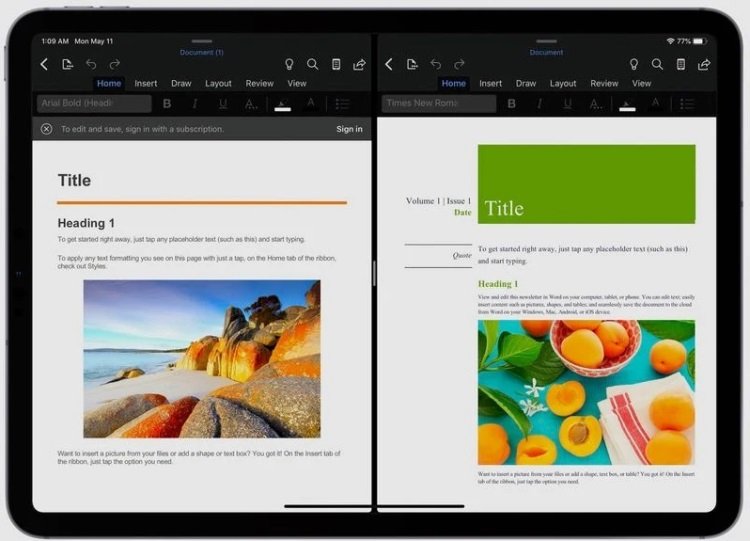Expand the list options in left toolbar
750x541 pixels.
[x=342, y=103]
